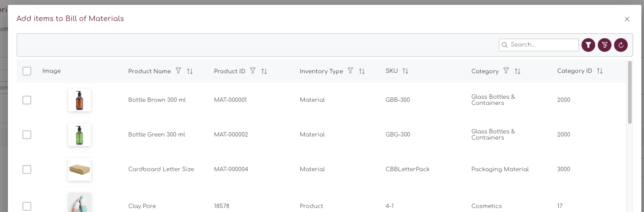This screenshot has width=644, height=212.
Task: Click the Bottle Brown product thumbnail
Action: point(80,100)
